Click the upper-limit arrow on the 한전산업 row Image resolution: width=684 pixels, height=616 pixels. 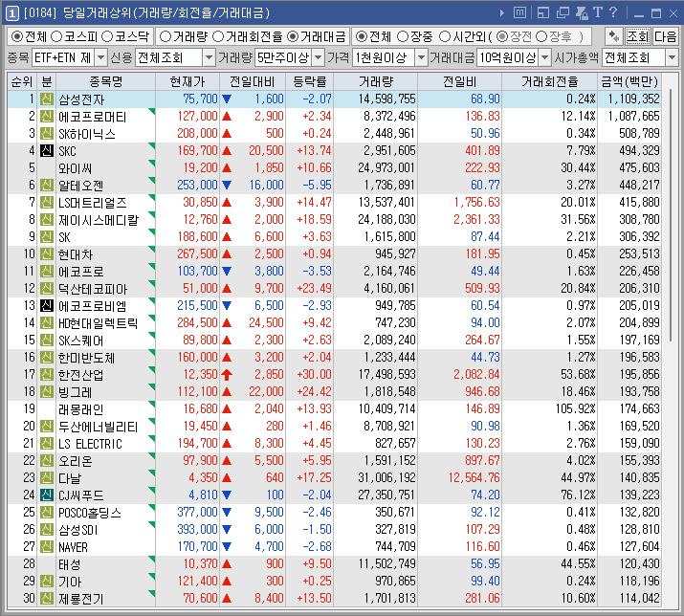pyautogui.click(x=227, y=374)
